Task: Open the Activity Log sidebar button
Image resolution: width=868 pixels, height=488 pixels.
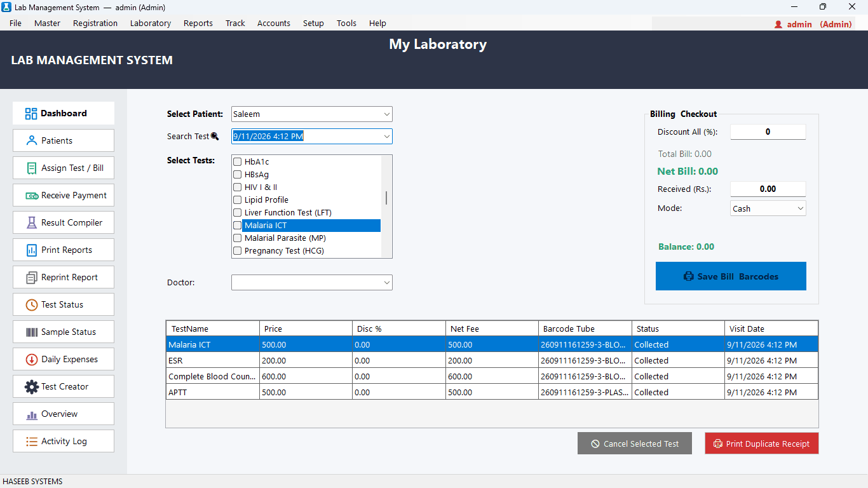Action: pos(64,441)
